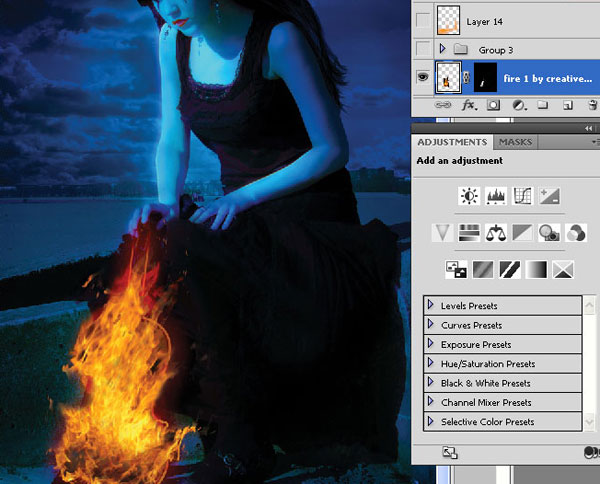Switch to the Adjustments tab
Image resolution: width=600 pixels, height=484 pixels.
[452, 142]
